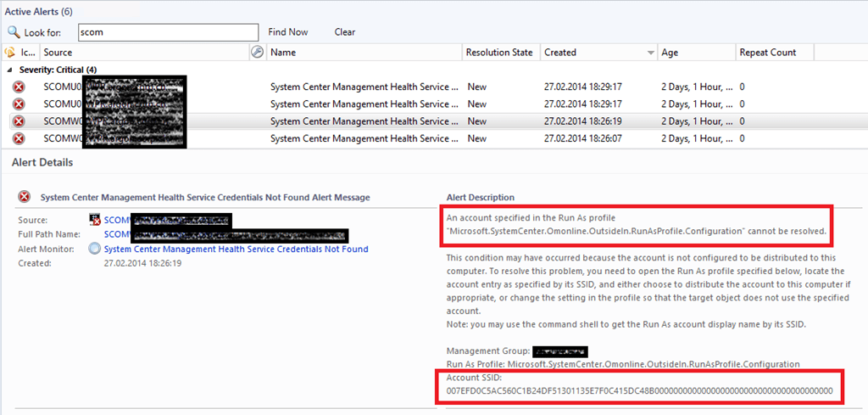Sort by Repeat Count column
The image size is (868, 415).
[775, 53]
